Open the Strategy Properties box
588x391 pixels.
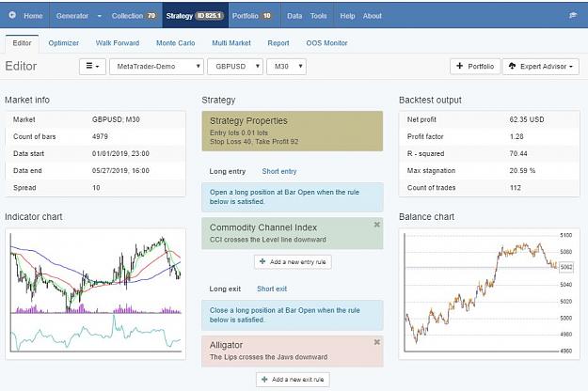[x=293, y=131]
